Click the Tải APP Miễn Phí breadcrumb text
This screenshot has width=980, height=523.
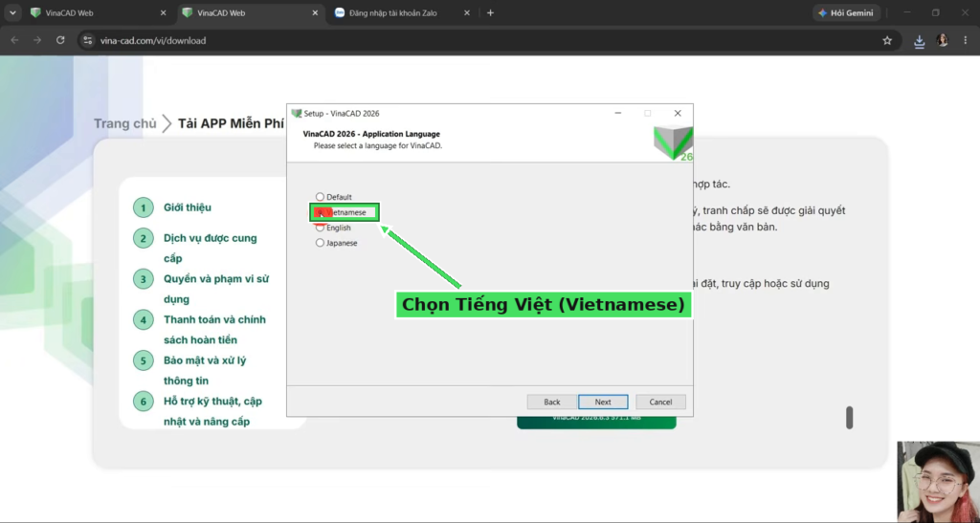(231, 123)
